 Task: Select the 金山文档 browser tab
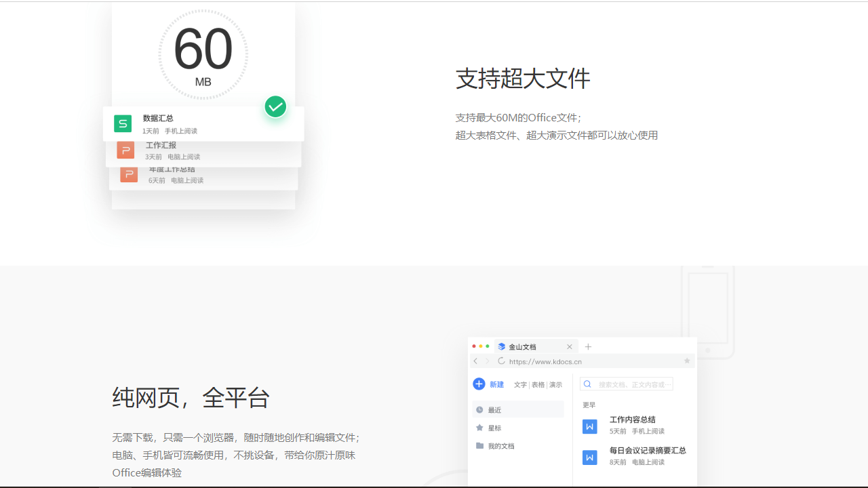point(536,346)
